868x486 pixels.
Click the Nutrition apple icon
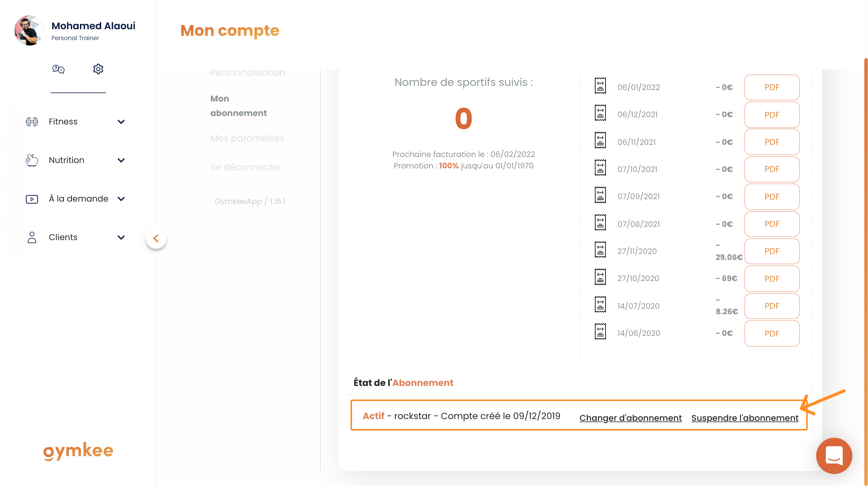32,160
